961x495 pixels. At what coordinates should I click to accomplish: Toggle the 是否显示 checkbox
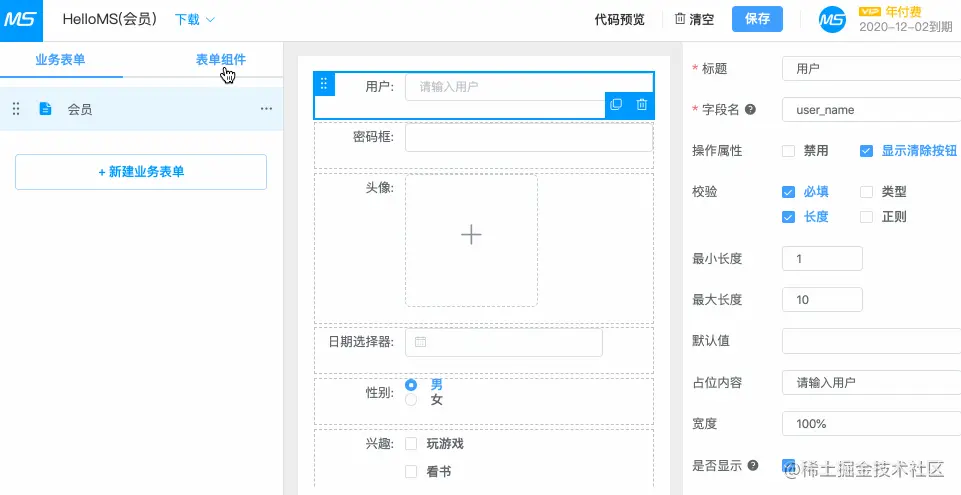pos(789,466)
